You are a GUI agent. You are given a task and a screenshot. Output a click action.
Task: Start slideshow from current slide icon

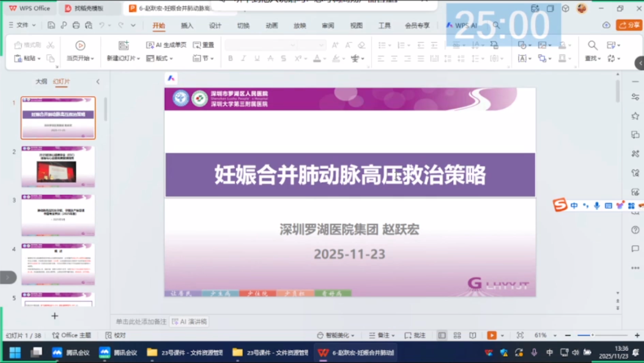pyautogui.click(x=80, y=45)
